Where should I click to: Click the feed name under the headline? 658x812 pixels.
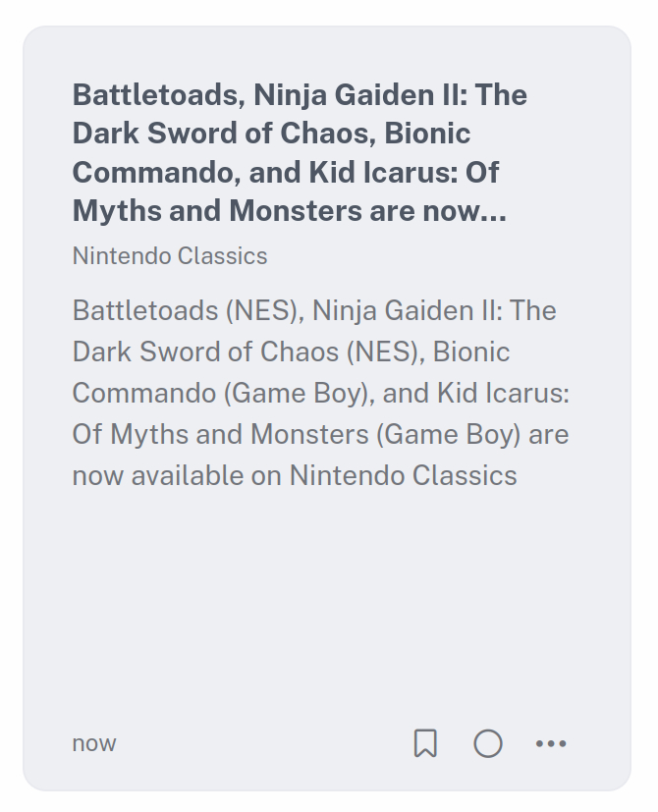pyautogui.click(x=170, y=256)
